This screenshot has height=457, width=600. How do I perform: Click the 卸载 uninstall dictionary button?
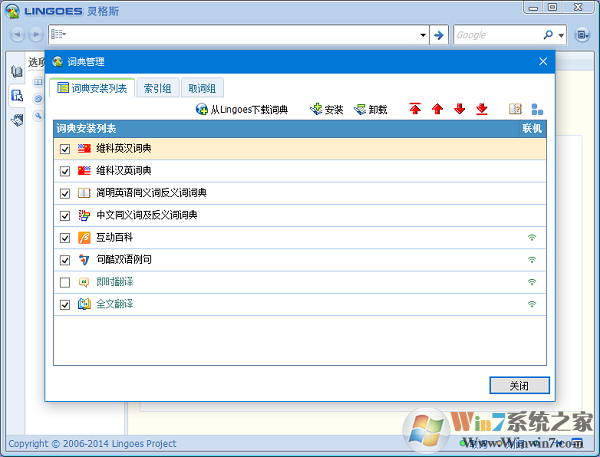[370, 109]
